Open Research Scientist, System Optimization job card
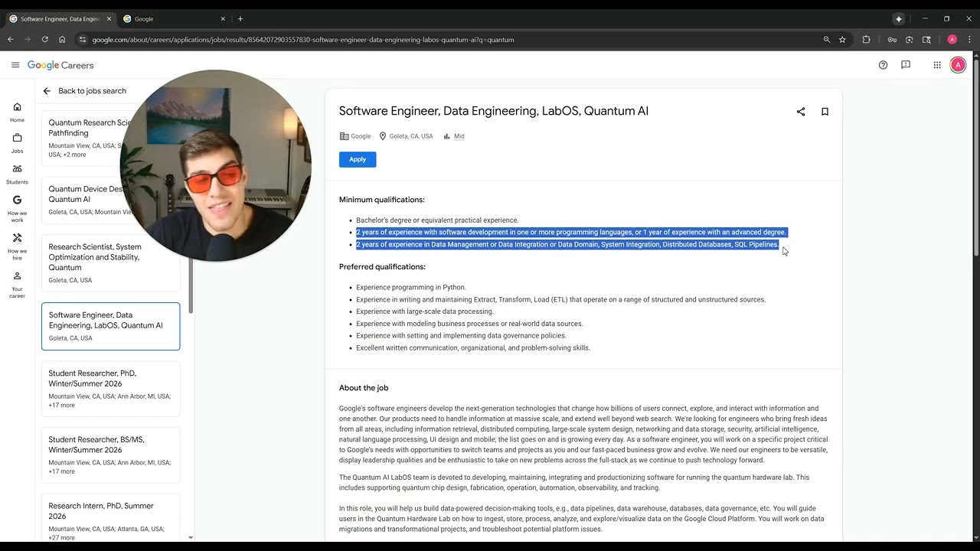Image resolution: width=980 pixels, height=551 pixels. click(x=111, y=263)
